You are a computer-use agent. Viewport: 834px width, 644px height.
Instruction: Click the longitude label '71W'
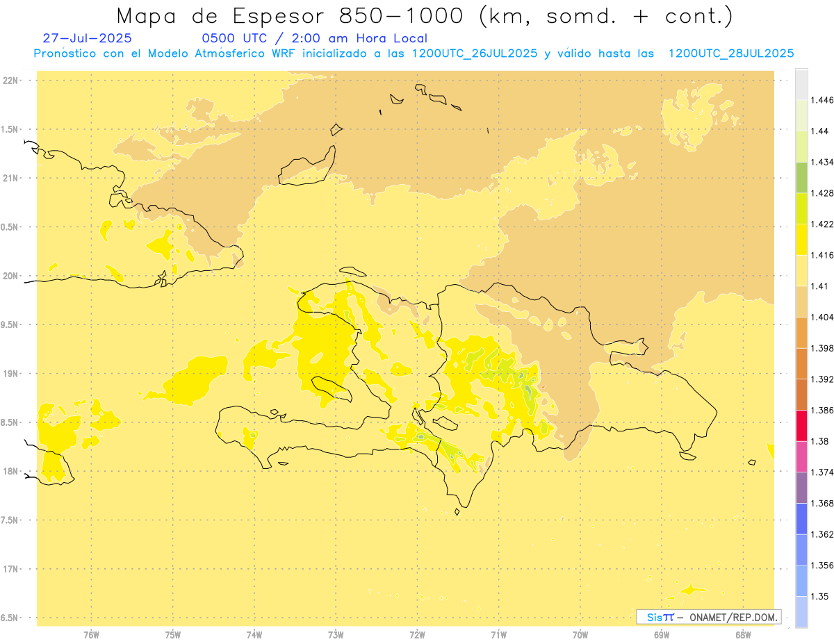click(498, 634)
